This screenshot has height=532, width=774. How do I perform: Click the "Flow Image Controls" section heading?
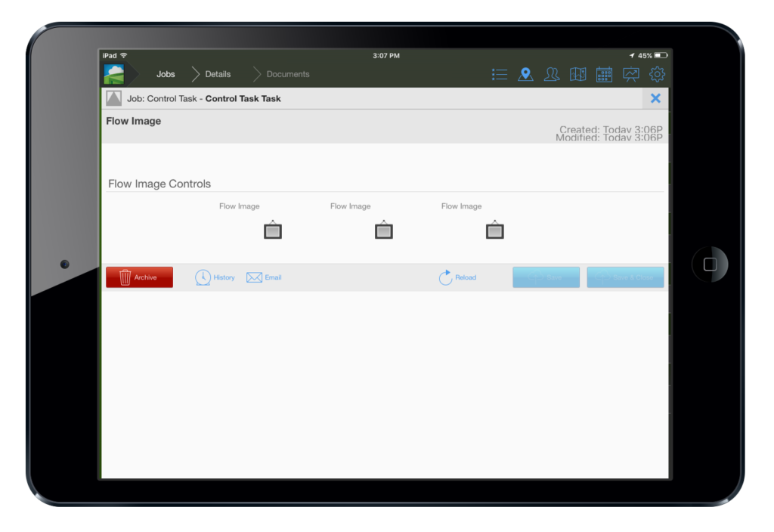point(159,184)
